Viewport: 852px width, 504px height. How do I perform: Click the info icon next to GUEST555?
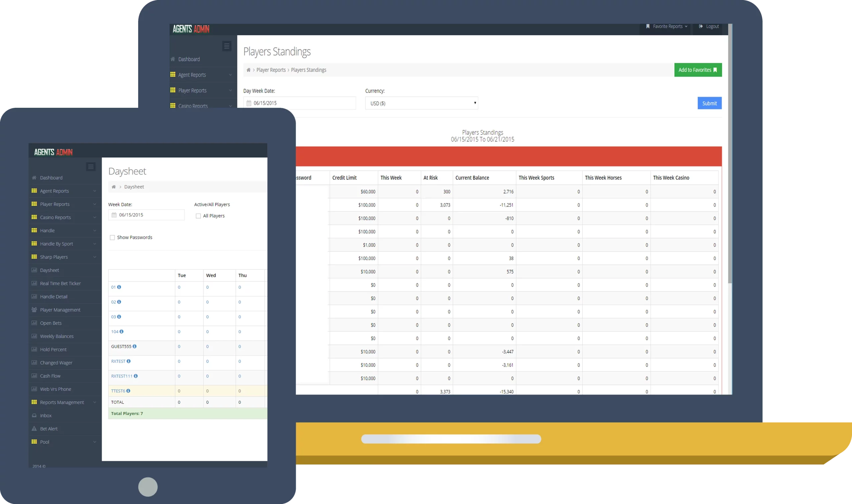[x=134, y=346]
